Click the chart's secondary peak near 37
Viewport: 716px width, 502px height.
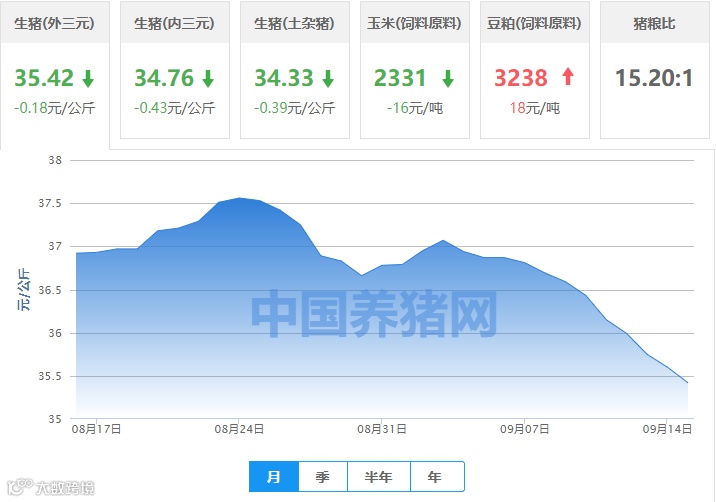click(x=443, y=240)
